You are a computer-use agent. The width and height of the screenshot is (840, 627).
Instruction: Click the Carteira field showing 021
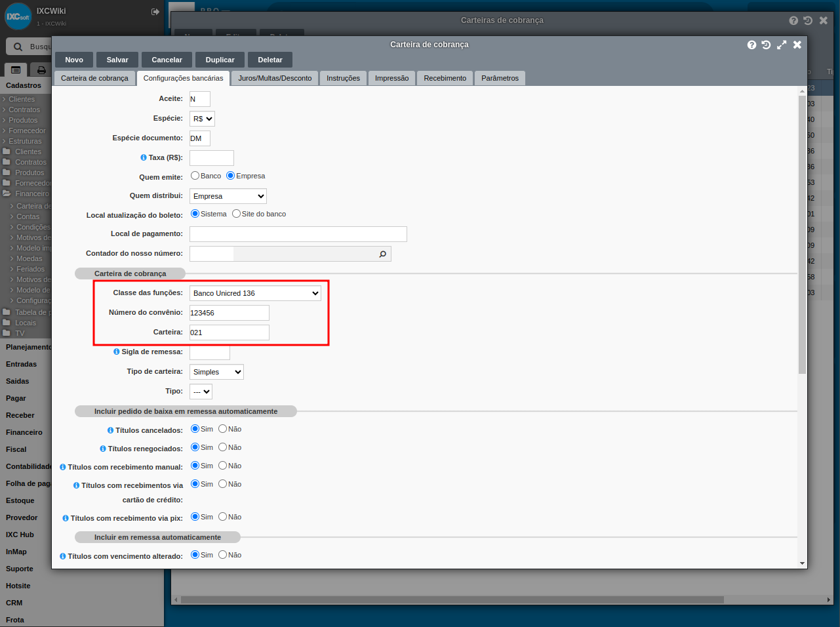[230, 333]
